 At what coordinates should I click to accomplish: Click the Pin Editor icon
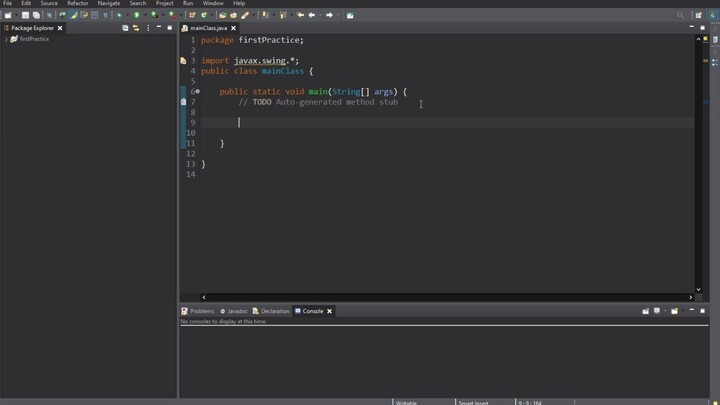(x=350, y=15)
